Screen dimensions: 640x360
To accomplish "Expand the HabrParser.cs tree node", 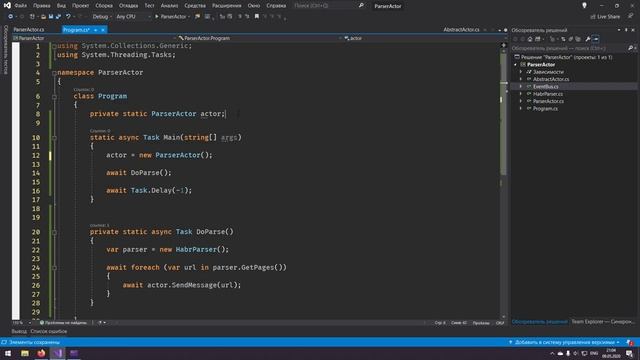I will [521, 94].
